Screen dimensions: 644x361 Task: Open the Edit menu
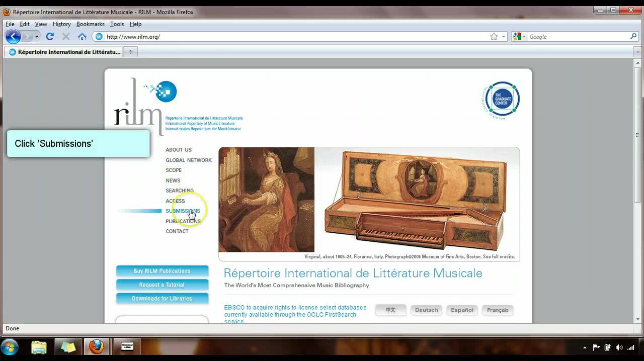pyautogui.click(x=25, y=24)
